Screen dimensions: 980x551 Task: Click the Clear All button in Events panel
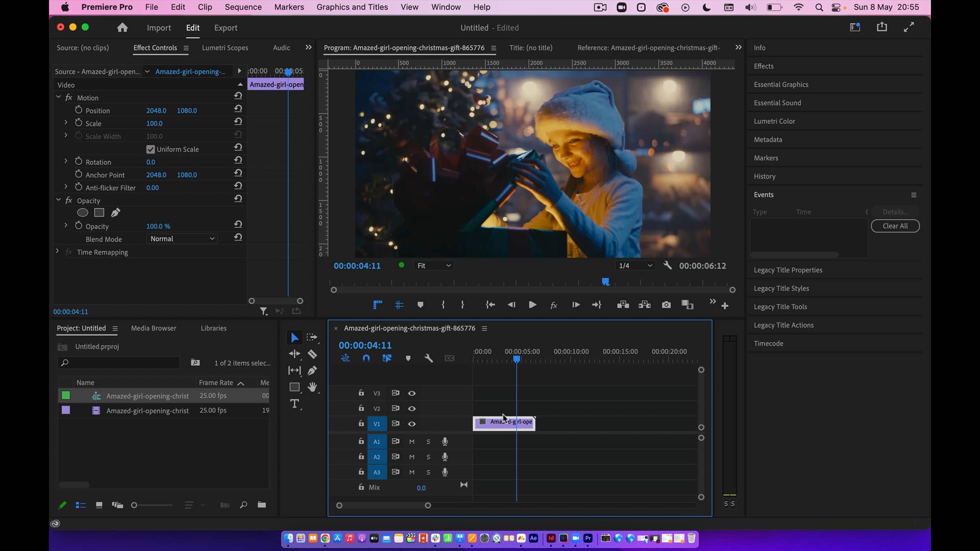895,226
